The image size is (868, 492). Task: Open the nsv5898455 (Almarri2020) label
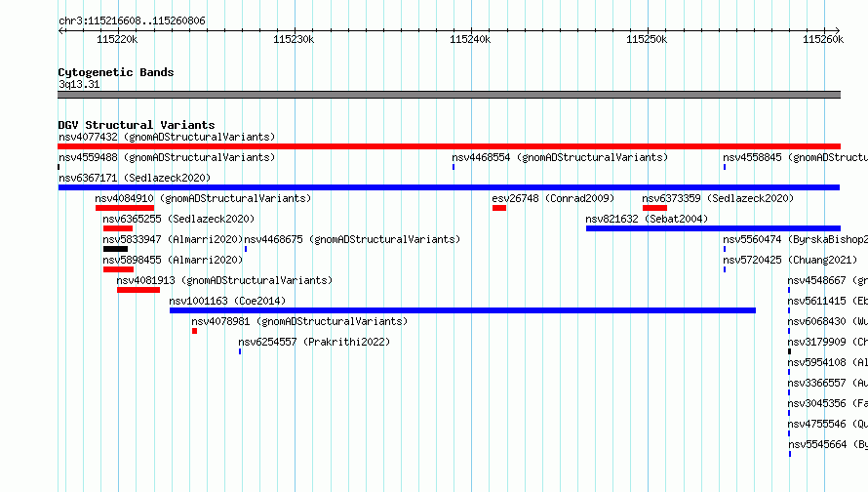click(173, 260)
